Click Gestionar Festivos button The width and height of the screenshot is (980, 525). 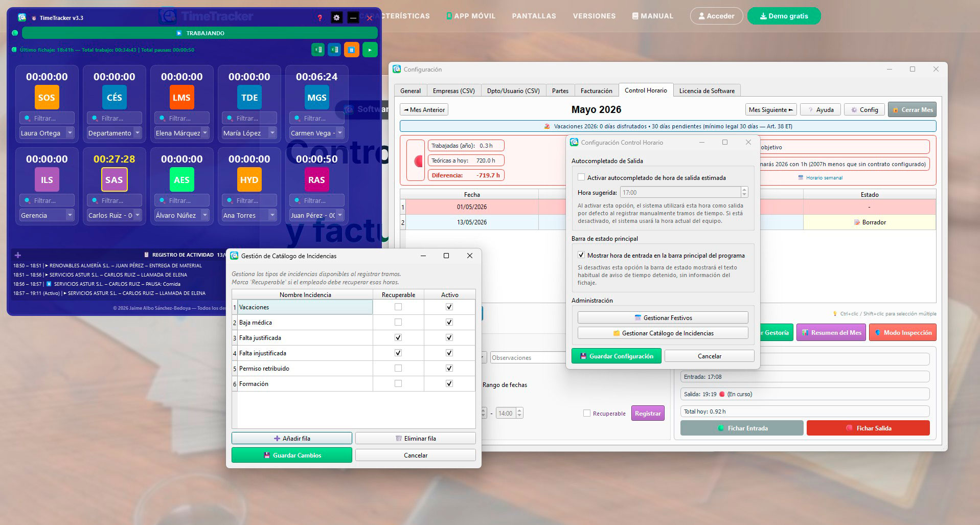tap(663, 317)
